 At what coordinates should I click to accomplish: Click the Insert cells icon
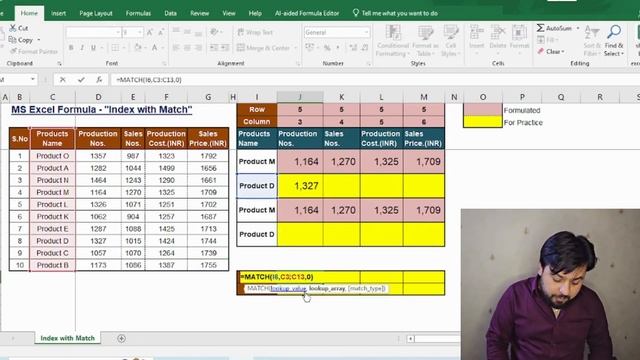click(x=476, y=32)
